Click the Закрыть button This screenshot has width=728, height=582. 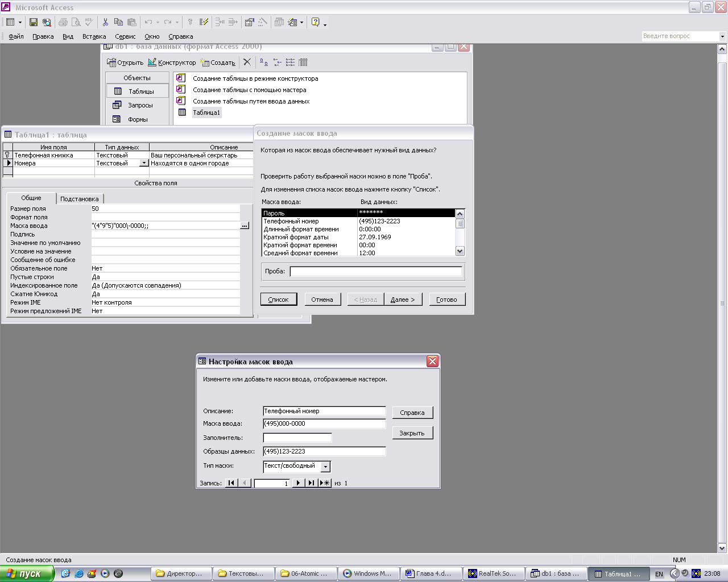[412, 433]
